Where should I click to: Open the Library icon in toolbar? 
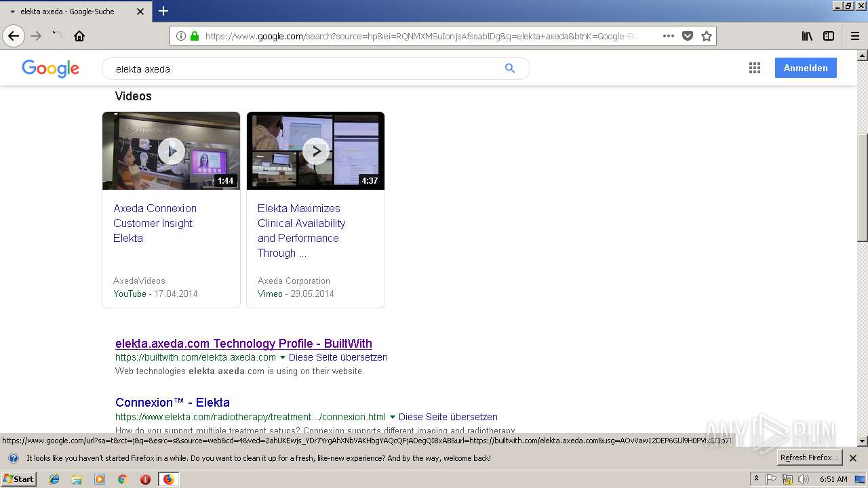click(807, 36)
